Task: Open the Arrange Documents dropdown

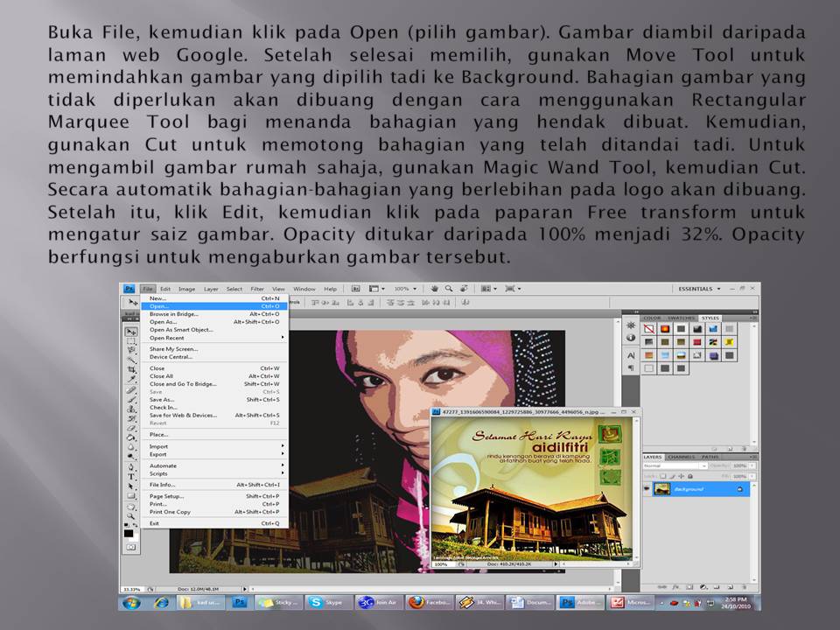Action: point(488,289)
